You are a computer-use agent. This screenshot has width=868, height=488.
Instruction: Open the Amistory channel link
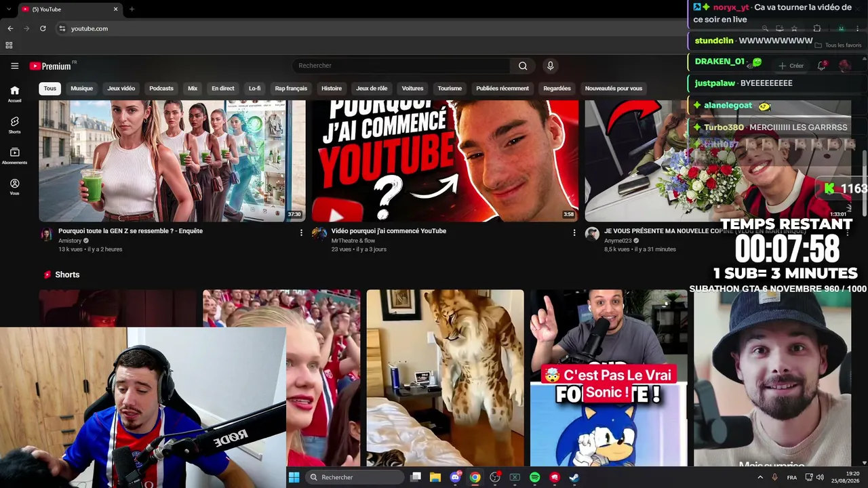point(70,241)
